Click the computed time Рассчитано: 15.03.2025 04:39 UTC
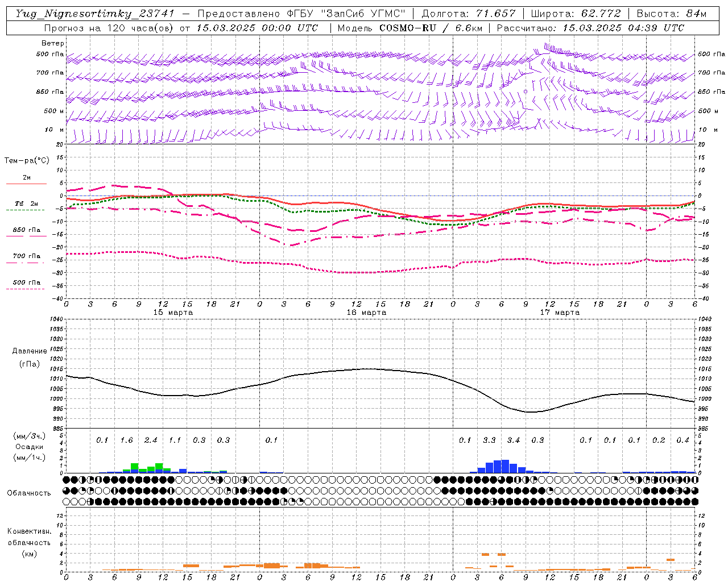 click(x=591, y=28)
